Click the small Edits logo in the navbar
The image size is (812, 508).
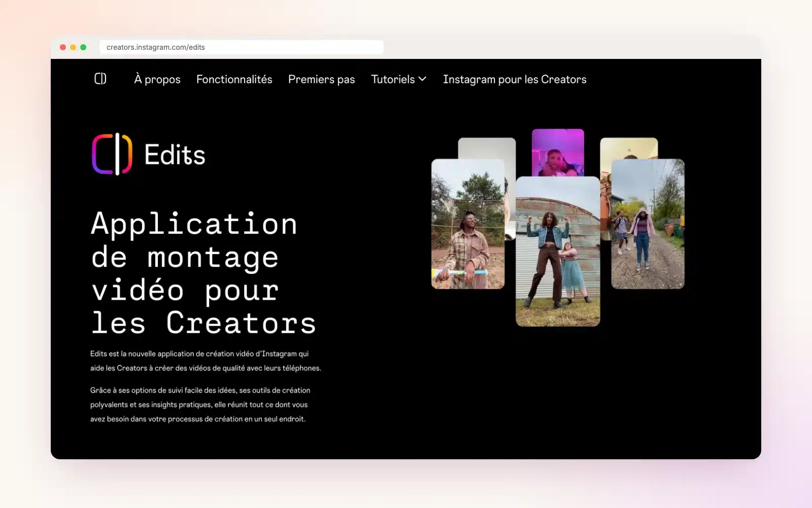tap(100, 79)
